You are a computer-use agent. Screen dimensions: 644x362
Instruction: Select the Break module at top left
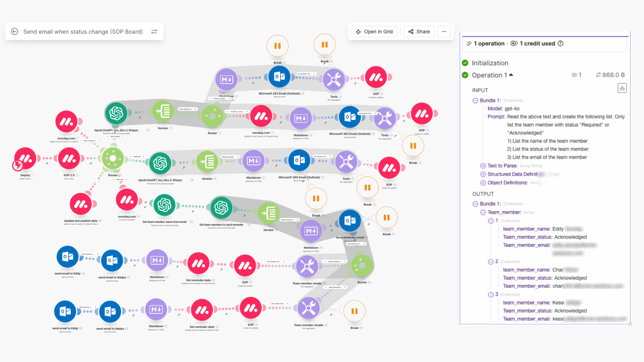click(277, 46)
